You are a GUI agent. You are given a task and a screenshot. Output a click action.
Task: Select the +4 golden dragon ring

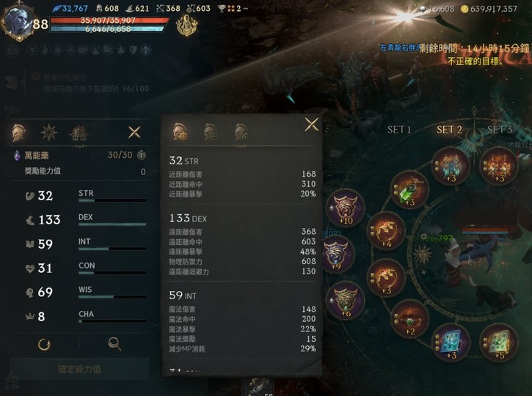(387, 231)
